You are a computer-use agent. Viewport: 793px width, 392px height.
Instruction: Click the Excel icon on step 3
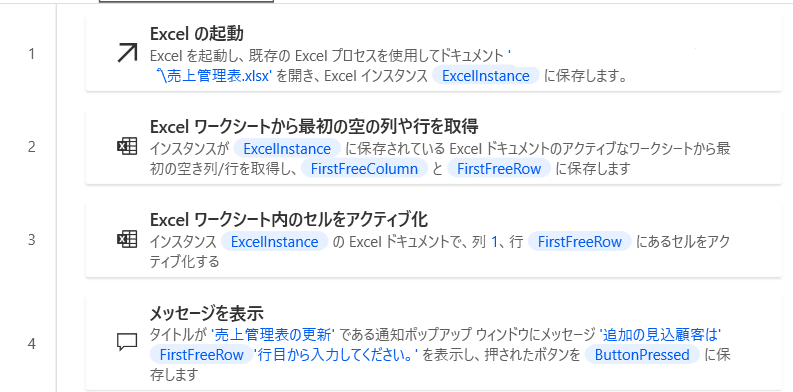(x=127, y=239)
